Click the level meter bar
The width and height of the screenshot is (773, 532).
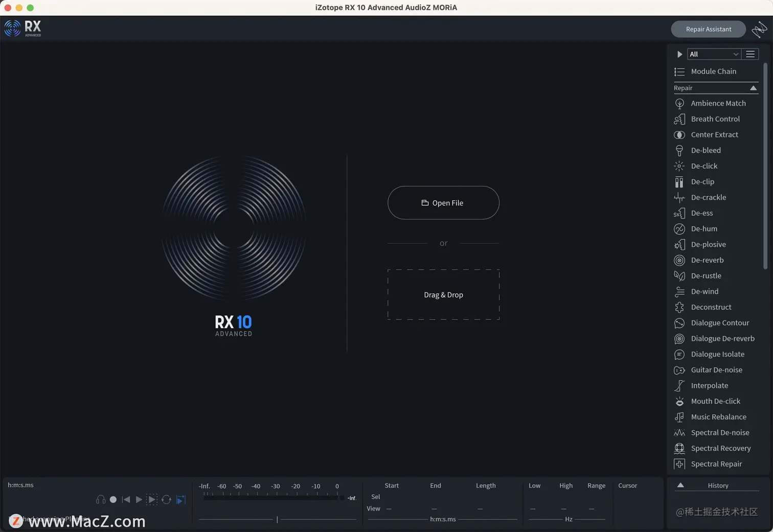270,497
